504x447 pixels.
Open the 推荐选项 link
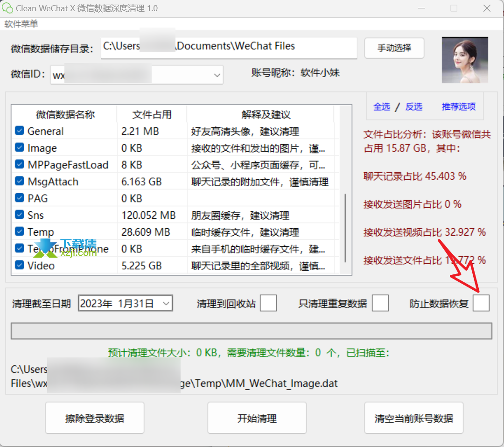click(x=458, y=106)
